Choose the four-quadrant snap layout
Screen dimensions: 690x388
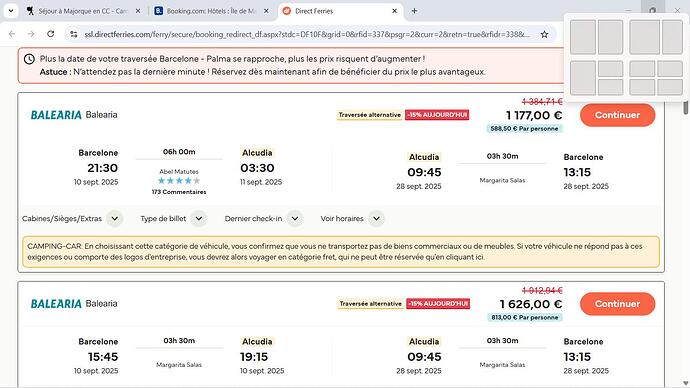click(x=656, y=78)
